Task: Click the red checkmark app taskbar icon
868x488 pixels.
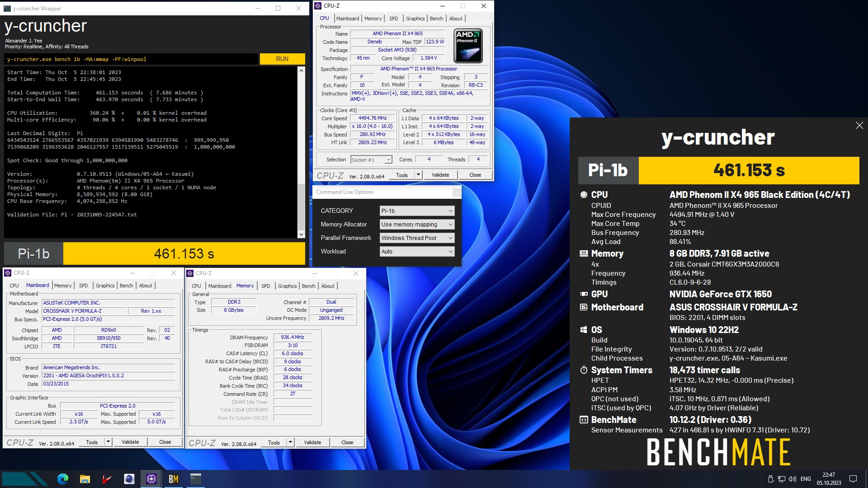Action: point(107,479)
